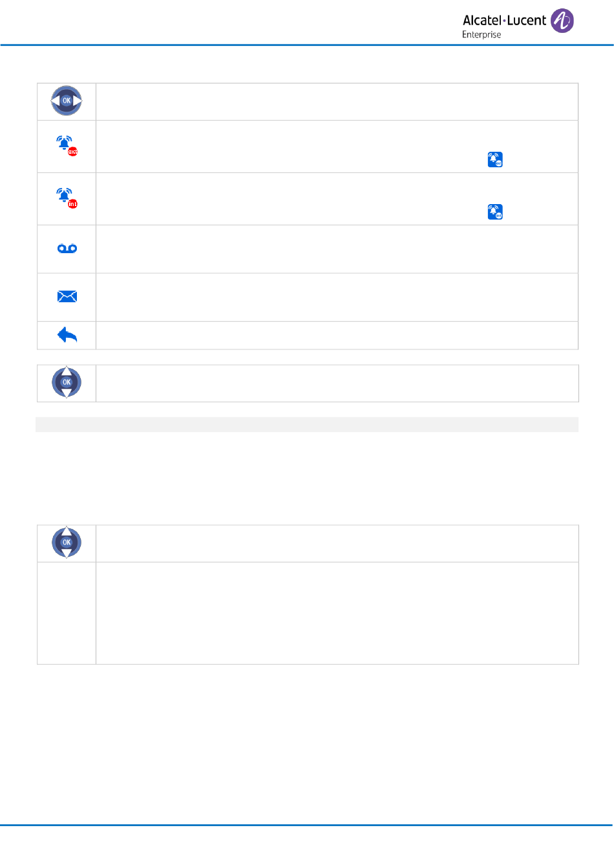
Task: Click the blue back arrow icon
Action: tap(67, 335)
